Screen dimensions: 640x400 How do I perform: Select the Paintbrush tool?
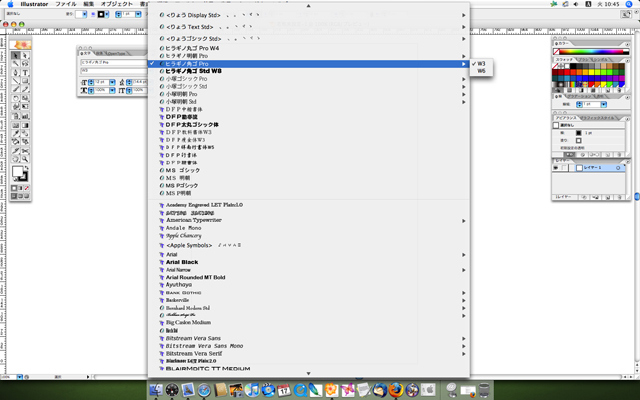click(x=16, y=89)
